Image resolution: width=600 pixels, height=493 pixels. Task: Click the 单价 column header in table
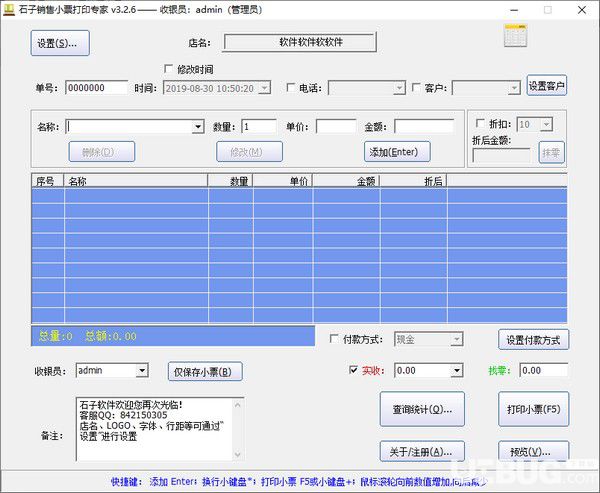[x=283, y=181]
